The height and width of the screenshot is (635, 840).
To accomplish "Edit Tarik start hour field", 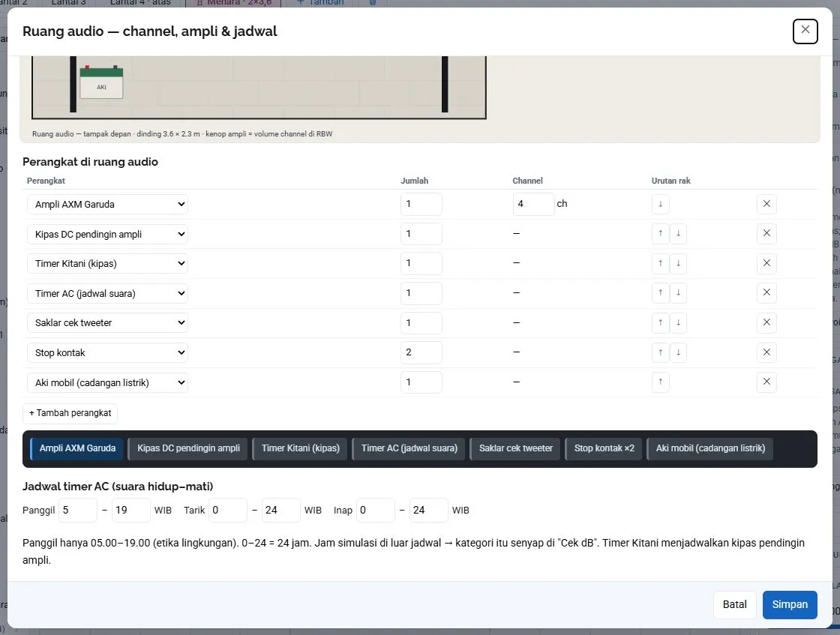I will point(228,511).
